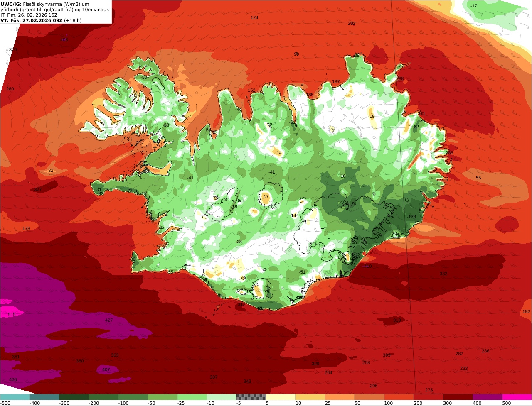This screenshot has width=532, height=406.
Task: Select the -62 value in east Iceland
Action: [415, 127]
